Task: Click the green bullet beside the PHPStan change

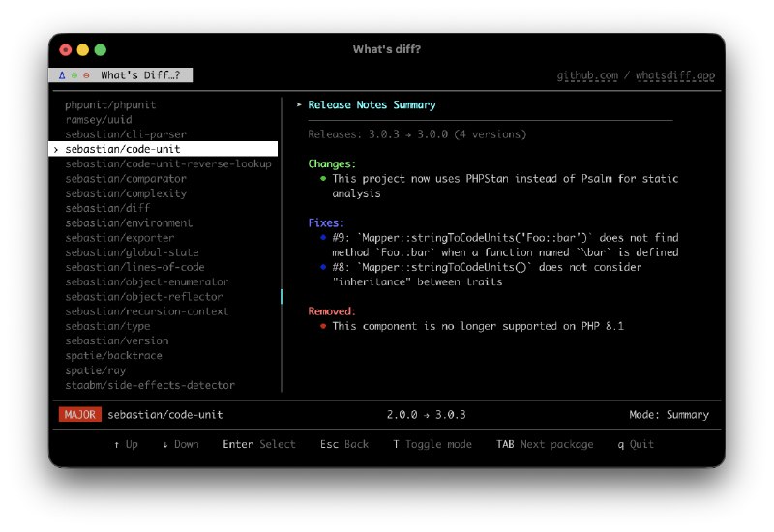Action: tap(323, 179)
